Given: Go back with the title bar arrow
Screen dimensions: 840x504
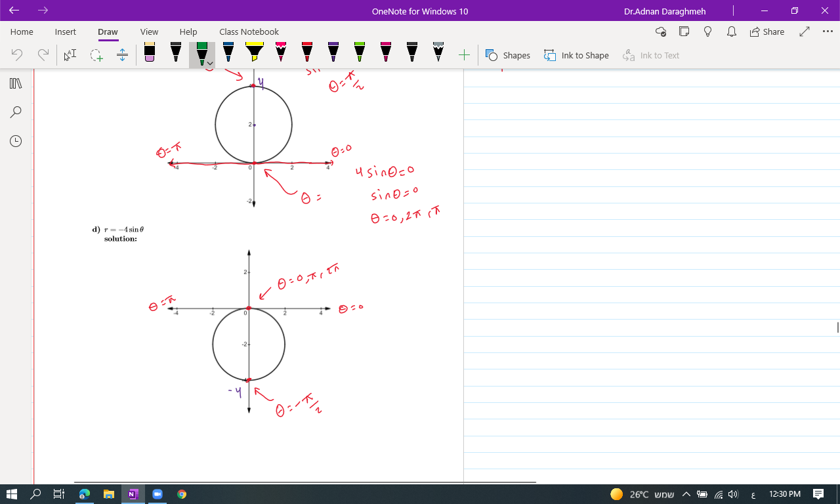Looking at the screenshot, I should tap(14, 10).
